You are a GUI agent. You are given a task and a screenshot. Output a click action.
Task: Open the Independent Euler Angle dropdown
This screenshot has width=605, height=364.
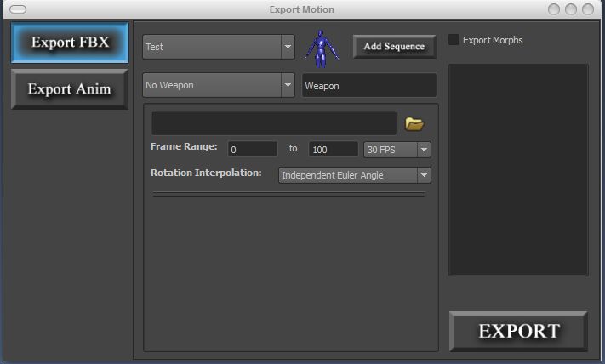coord(355,175)
